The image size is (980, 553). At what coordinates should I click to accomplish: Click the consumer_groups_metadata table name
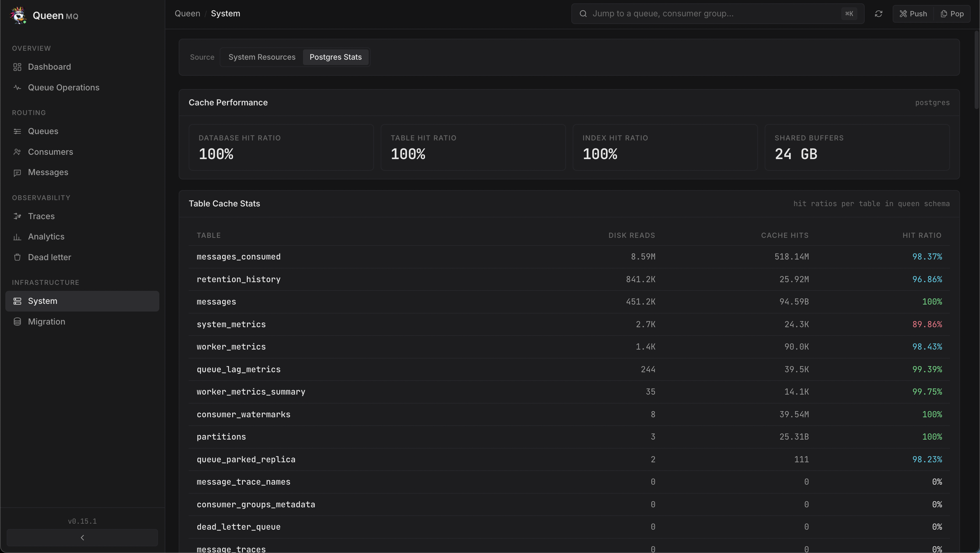pos(256,505)
